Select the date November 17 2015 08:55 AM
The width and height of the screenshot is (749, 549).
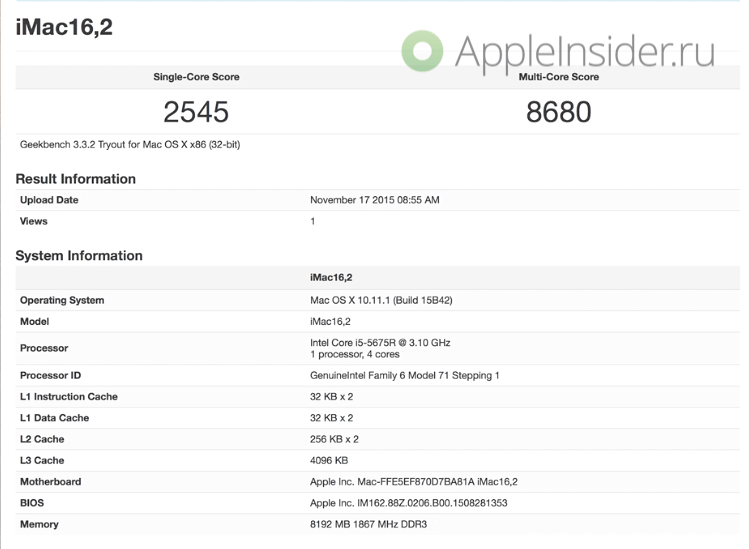(x=374, y=200)
